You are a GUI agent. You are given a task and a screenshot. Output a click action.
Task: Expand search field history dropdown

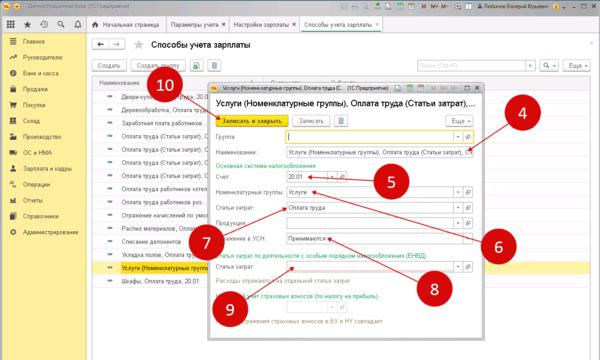tap(530, 66)
